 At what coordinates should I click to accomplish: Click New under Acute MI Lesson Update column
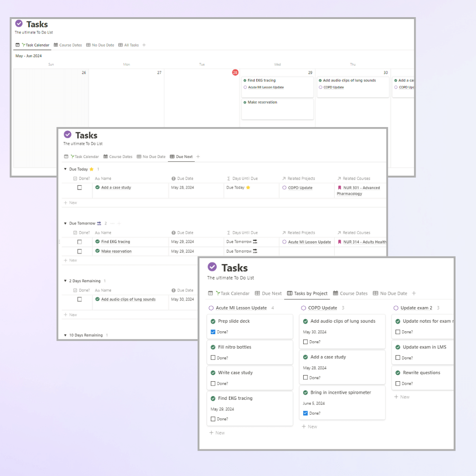217,433
